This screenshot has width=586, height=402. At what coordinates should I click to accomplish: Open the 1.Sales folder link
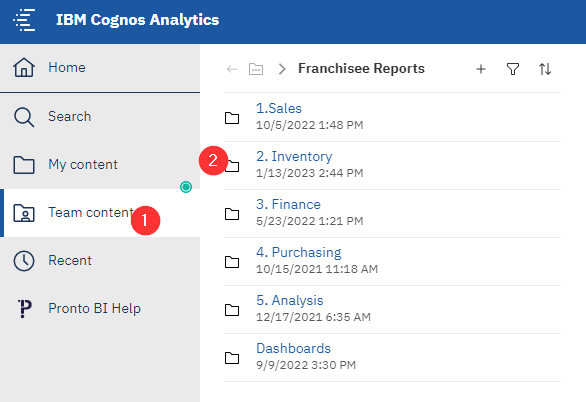[279, 108]
